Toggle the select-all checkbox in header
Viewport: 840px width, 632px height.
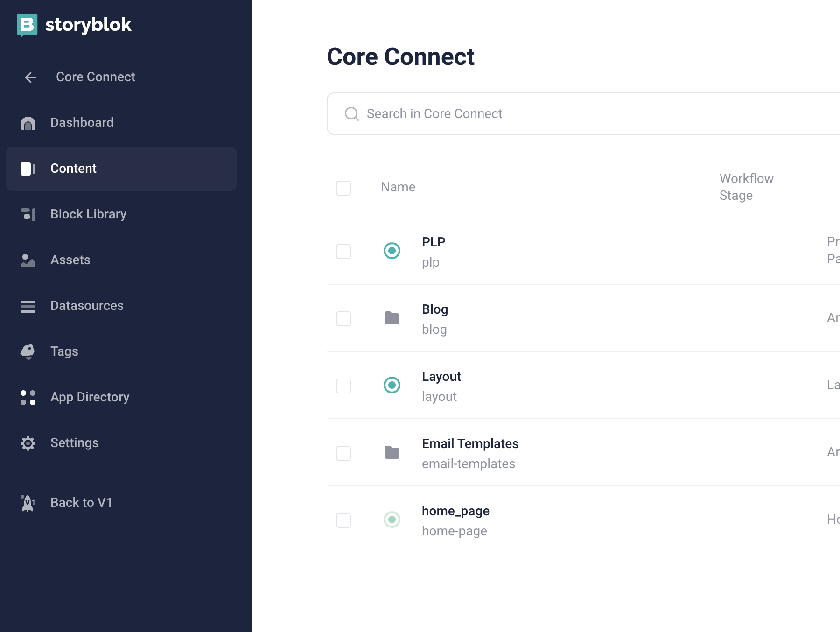point(343,188)
